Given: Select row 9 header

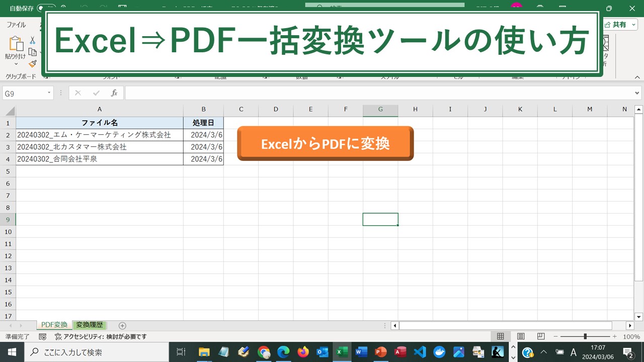Looking at the screenshot, I should click(x=8, y=220).
